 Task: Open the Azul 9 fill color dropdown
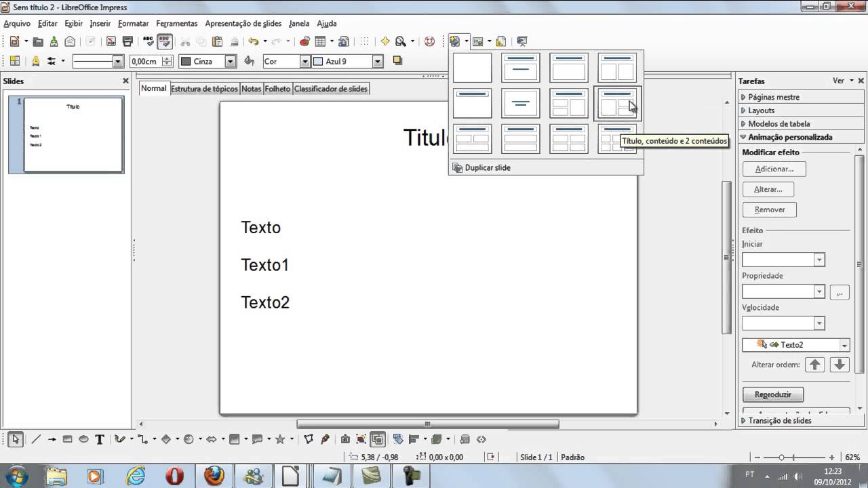point(378,61)
